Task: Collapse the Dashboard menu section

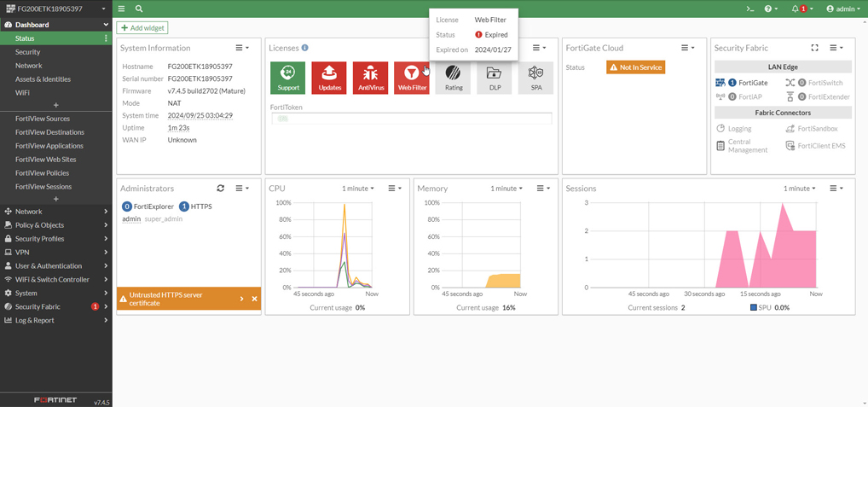Action: (56, 25)
